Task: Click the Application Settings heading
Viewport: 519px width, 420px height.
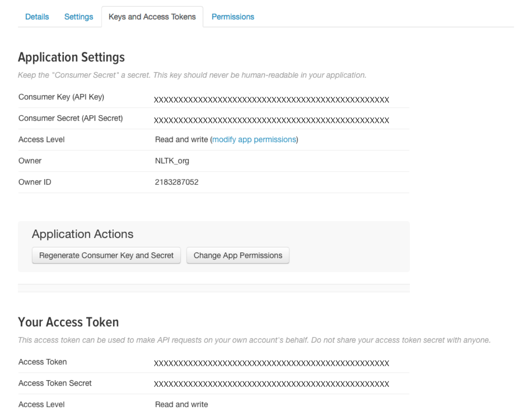Action: click(x=71, y=57)
